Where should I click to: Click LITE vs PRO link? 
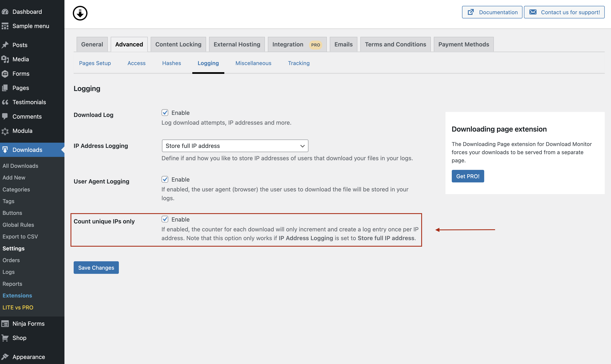coord(18,307)
